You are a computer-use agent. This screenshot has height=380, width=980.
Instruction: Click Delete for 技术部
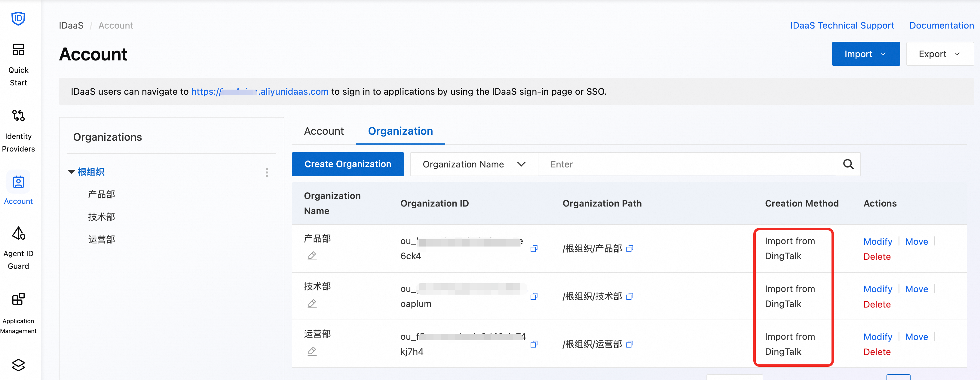click(x=877, y=304)
